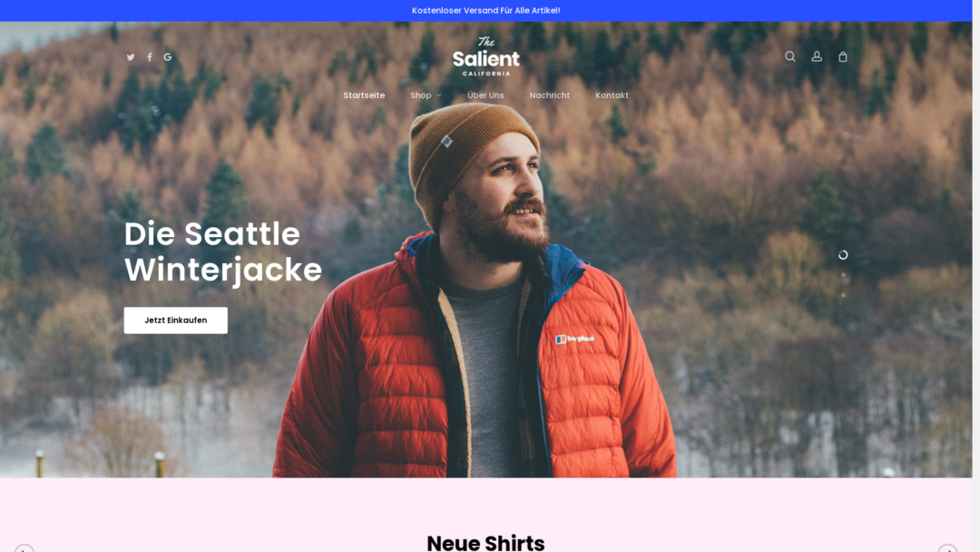This screenshot has height=552, width=980.
Task: Click the chevron next to Shop
Action: pyautogui.click(x=439, y=95)
